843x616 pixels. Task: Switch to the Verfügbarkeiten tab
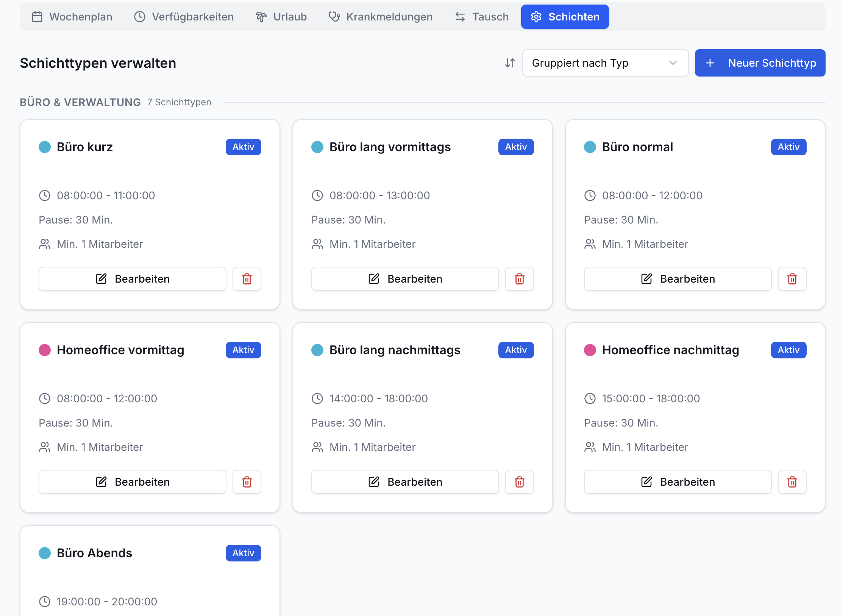[x=184, y=17]
